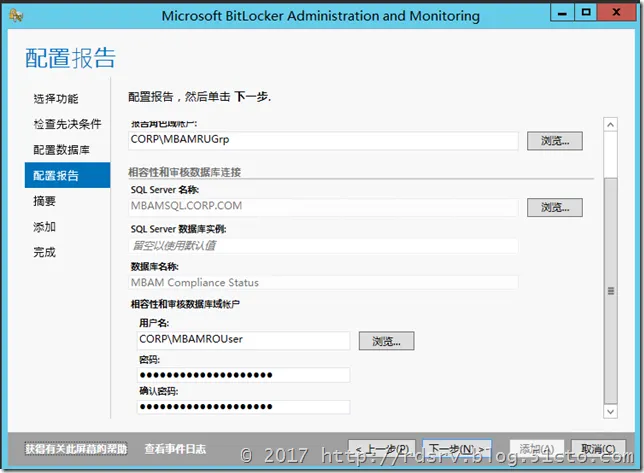Click the CORP\MBAMRUGrp account field
This screenshot has width=644, height=473.
[x=323, y=140]
